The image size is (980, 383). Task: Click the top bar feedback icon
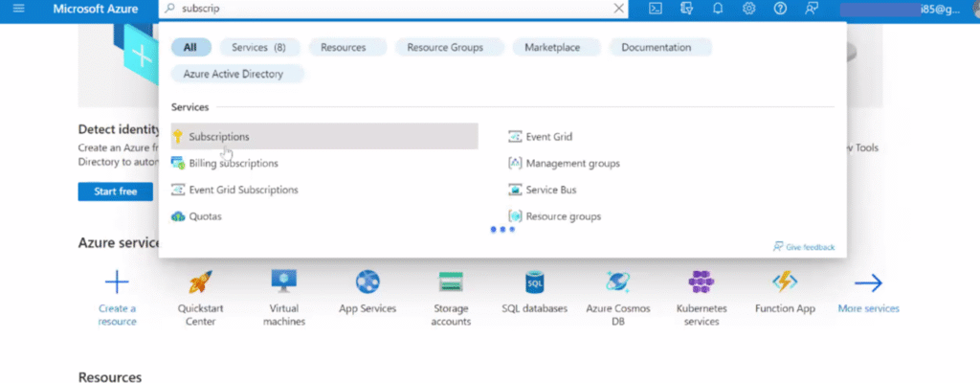[x=812, y=9]
